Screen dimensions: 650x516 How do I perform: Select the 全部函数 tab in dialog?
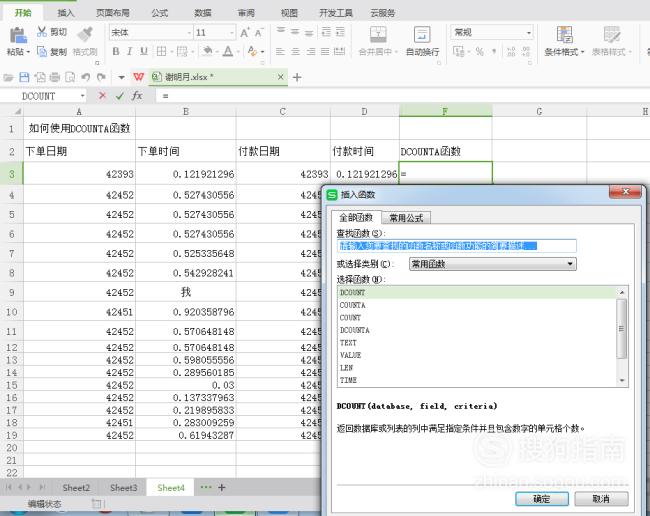(x=356, y=217)
